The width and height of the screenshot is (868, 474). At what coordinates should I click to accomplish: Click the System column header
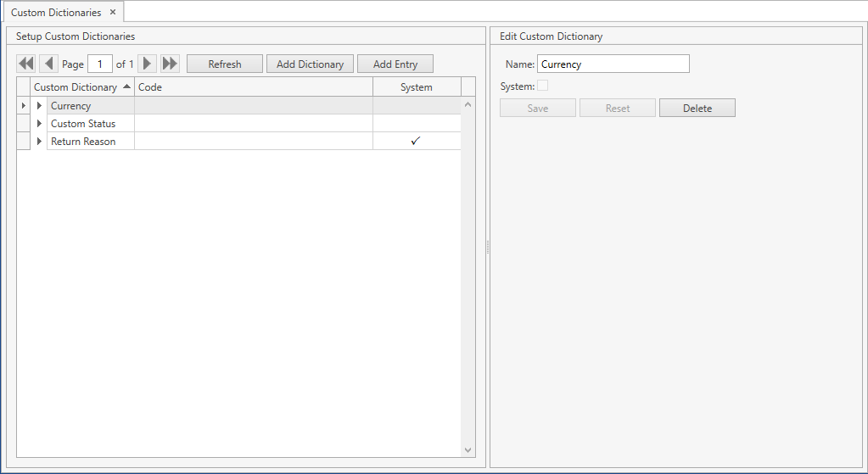click(x=417, y=86)
